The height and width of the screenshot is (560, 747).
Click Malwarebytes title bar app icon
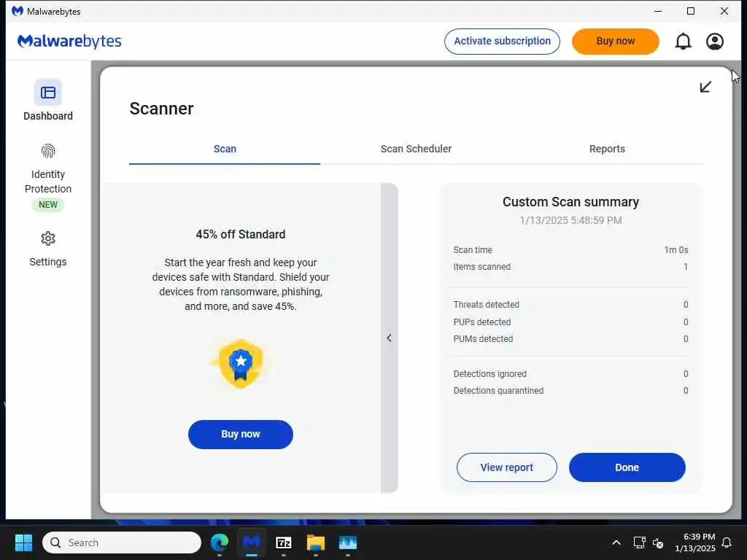[x=18, y=11]
